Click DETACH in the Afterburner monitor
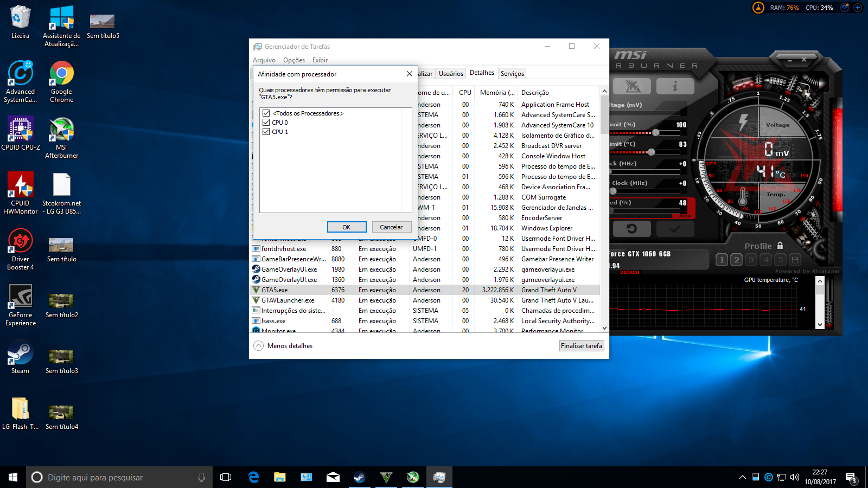The width and height of the screenshot is (868, 488). click(629, 272)
